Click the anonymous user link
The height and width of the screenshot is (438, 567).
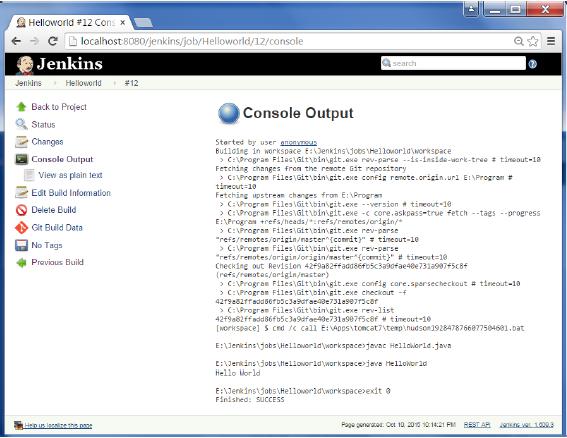299,143
